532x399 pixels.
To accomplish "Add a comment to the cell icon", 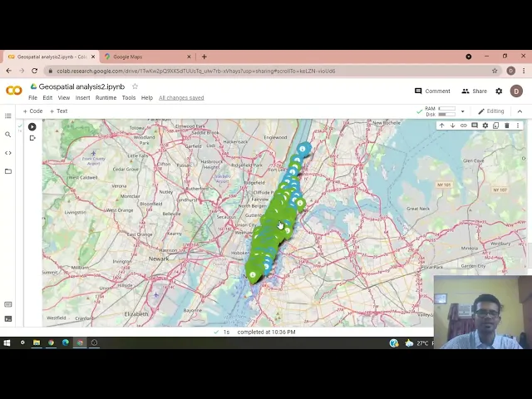I will [x=475, y=126].
